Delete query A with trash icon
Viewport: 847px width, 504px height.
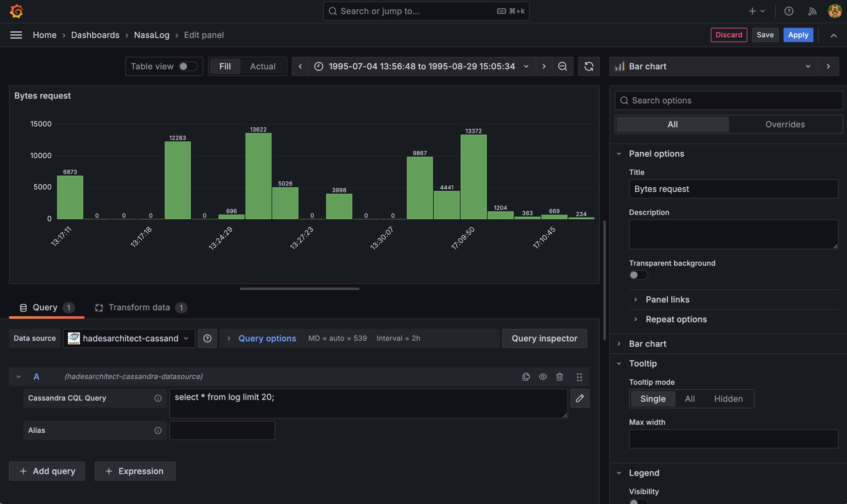point(559,376)
